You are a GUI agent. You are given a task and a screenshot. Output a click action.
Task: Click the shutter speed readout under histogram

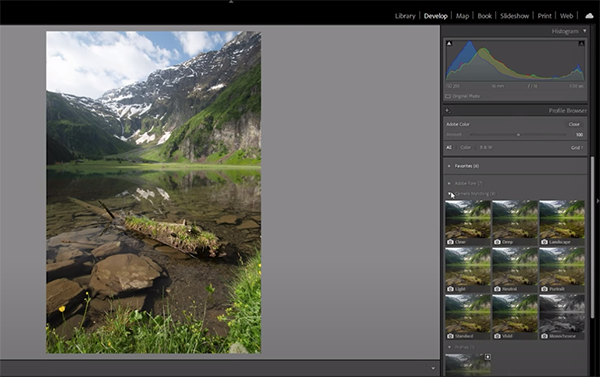click(576, 86)
